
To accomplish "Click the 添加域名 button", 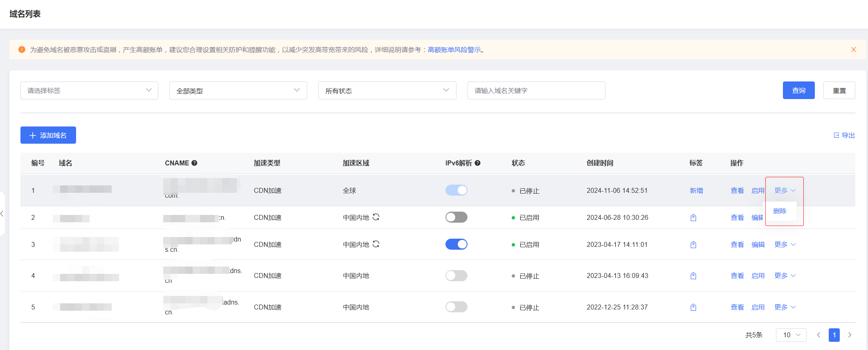I will 48,135.
